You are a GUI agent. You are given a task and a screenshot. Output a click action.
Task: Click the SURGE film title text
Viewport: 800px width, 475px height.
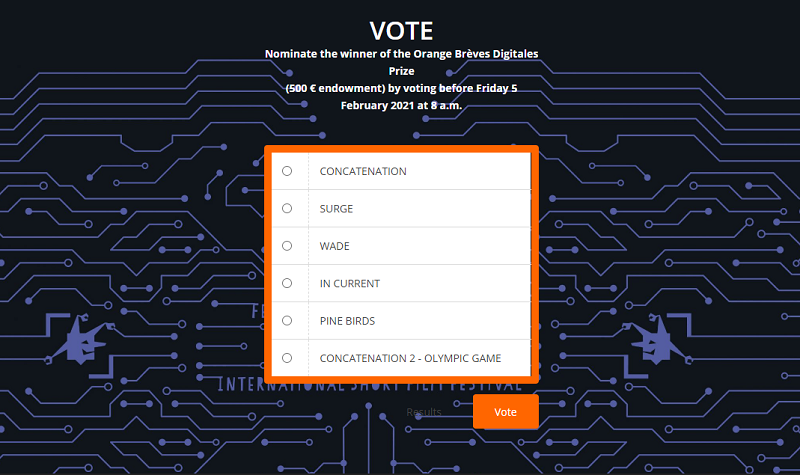336,209
